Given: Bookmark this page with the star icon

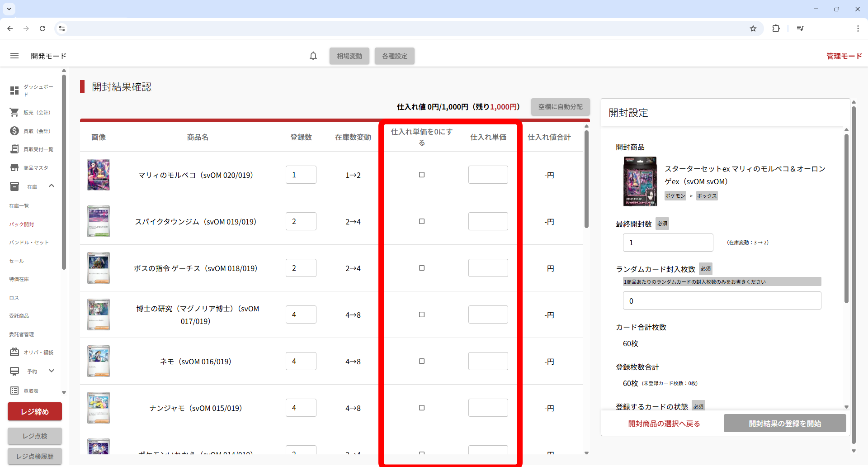Looking at the screenshot, I should [x=753, y=29].
